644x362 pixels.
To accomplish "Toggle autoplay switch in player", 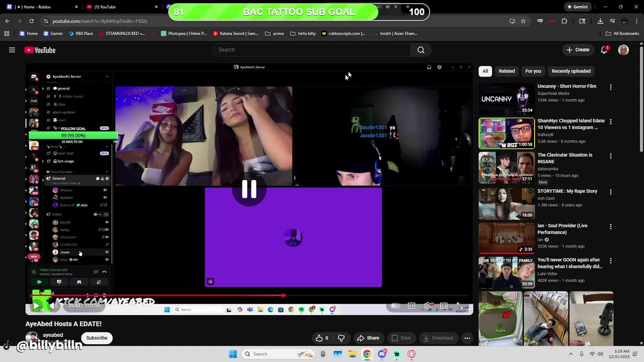I will pos(395,306).
